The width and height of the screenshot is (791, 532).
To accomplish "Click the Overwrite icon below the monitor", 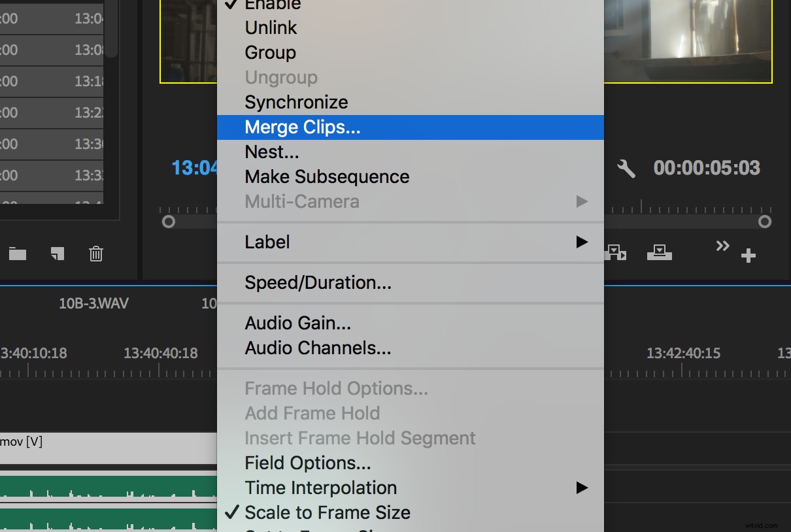I will click(x=660, y=253).
